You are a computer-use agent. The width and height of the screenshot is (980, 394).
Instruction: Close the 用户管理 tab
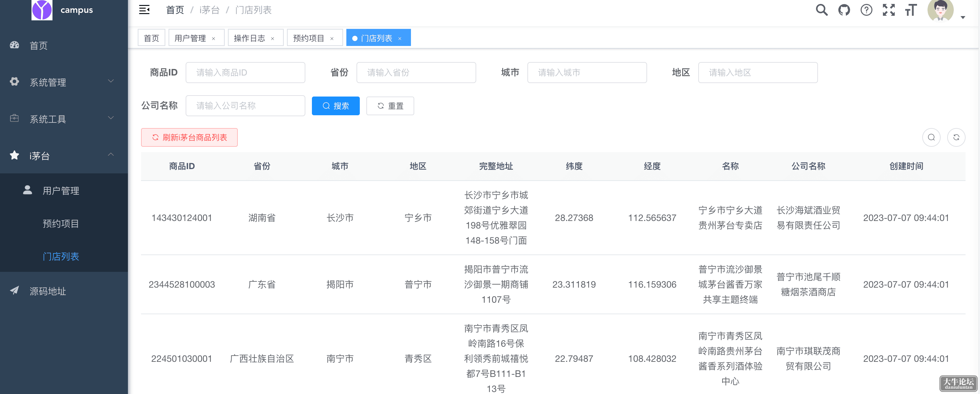(x=214, y=38)
